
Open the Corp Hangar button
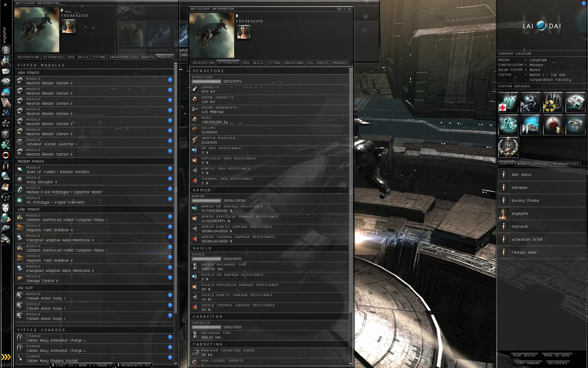coord(527,363)
